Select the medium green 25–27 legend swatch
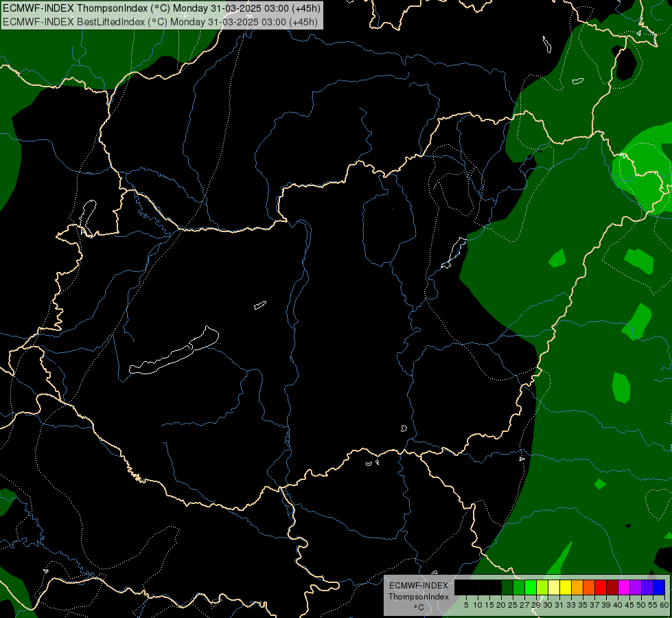 pos(519,587)
